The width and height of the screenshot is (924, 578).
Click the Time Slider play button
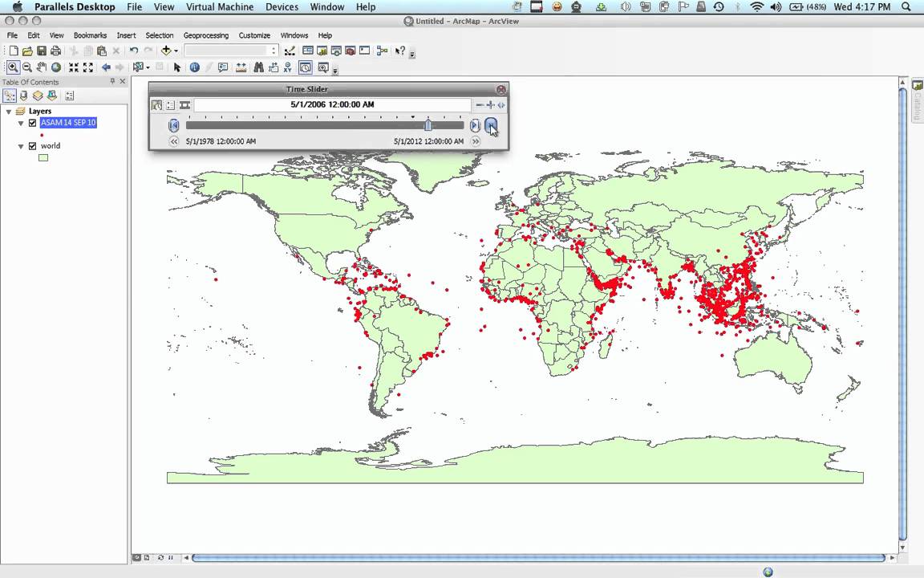click(491, 125)
